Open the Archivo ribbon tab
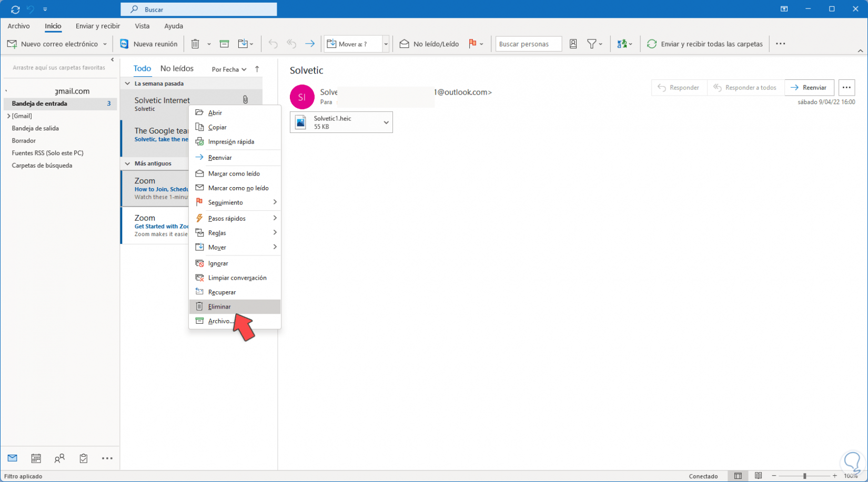The image size is (868, 482). (19, 26)
